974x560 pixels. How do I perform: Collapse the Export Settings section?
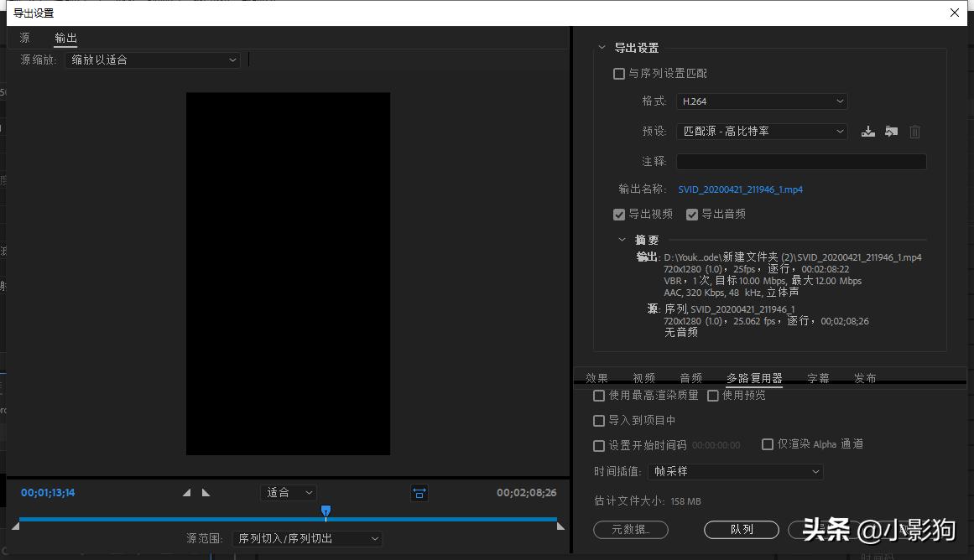click(x=602, y=47)
